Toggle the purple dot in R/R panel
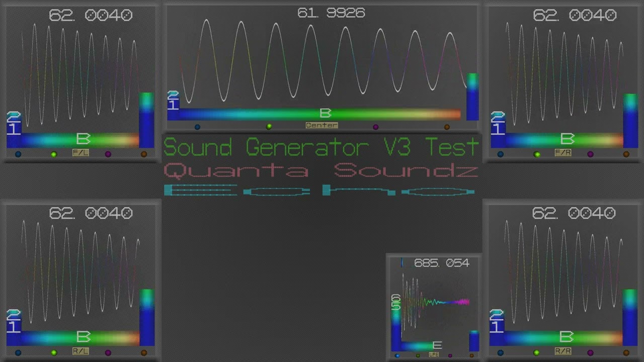644x362 pixels. pyautogui.click(x=590, y=352)
